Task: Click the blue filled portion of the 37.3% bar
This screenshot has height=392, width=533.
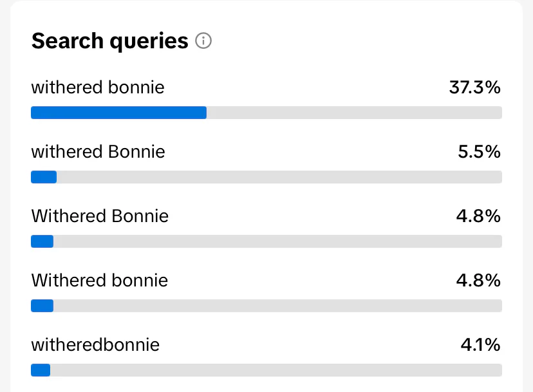Action: point(118,113)
